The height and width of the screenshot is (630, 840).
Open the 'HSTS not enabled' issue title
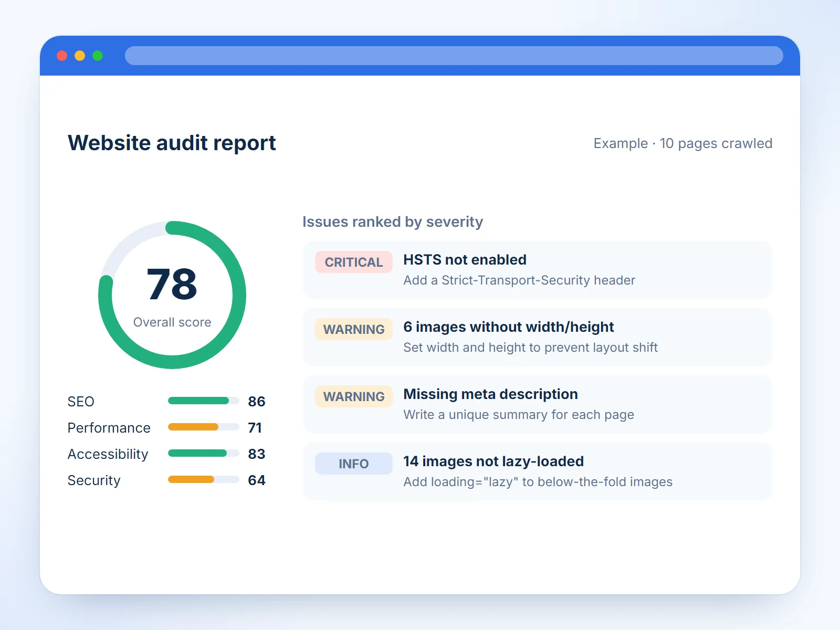(465, 260)
